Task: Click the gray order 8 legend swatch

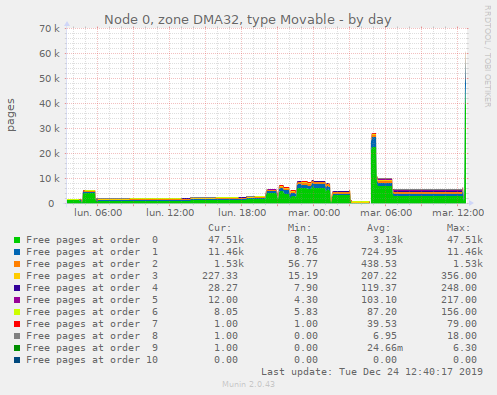Action: 17,336
